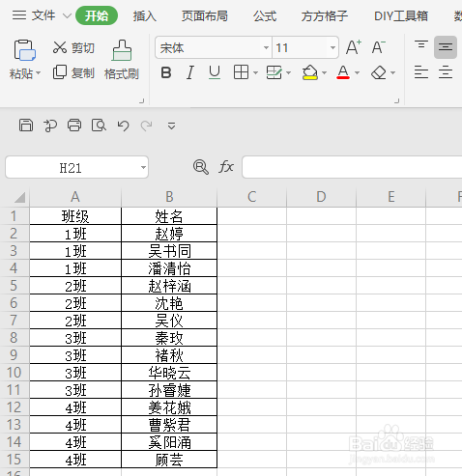Align text left
The width and height of the screenshot is (462, 476).
pos(421,72)
